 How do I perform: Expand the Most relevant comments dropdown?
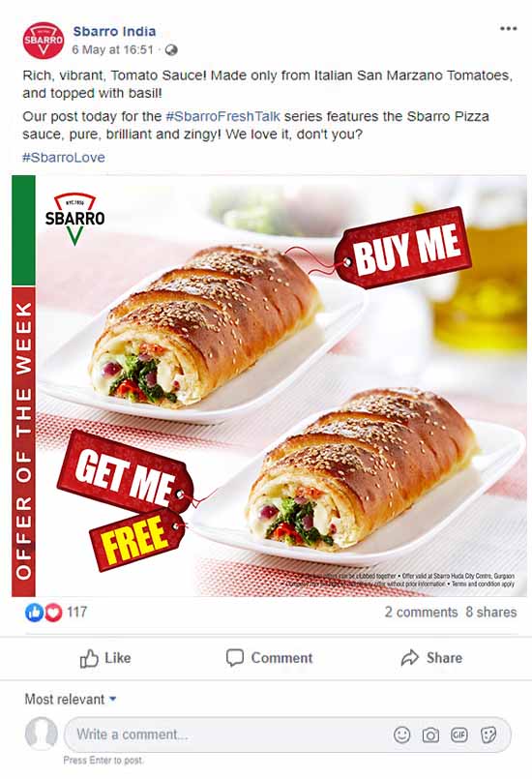[x=71, y=699]
